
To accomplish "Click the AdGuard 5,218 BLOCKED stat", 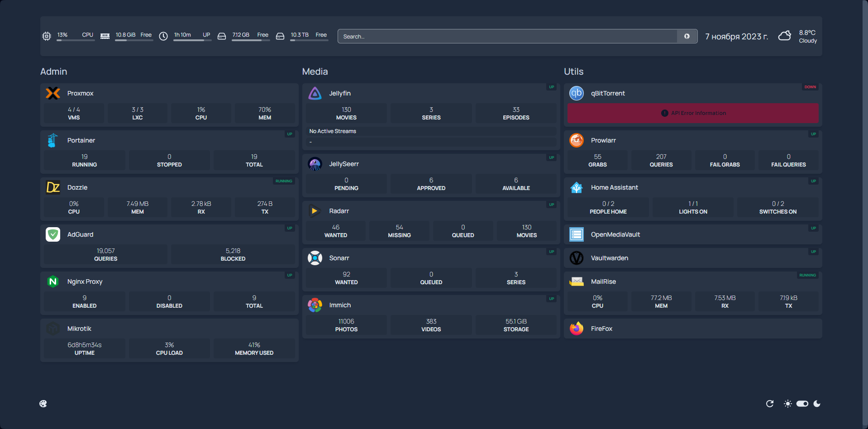I will coord(233,254).
